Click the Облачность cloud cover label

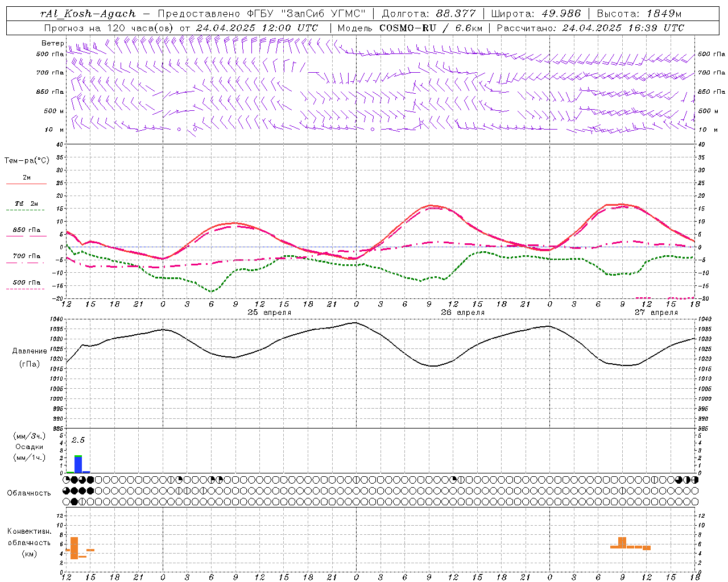tap(29, 493)
